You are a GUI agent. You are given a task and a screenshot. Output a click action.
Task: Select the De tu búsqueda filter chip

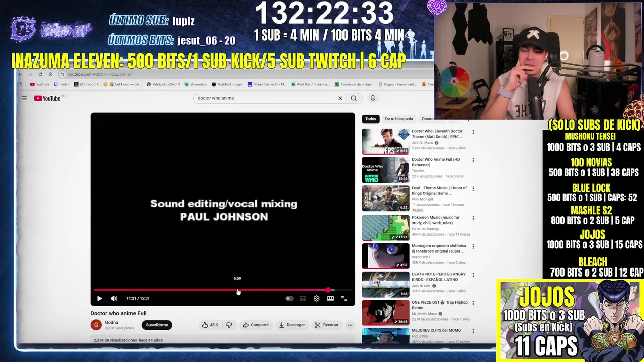tap(399, 119)
